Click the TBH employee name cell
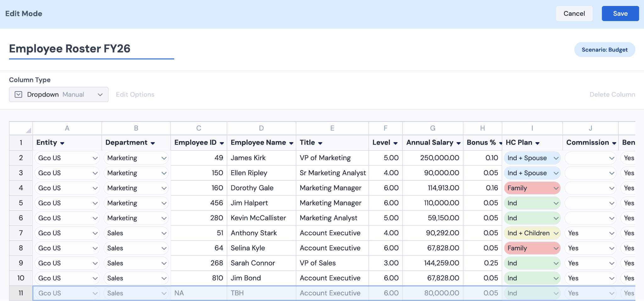The width and height of the screenshot is (644, 301). click(x=261, y=293)
